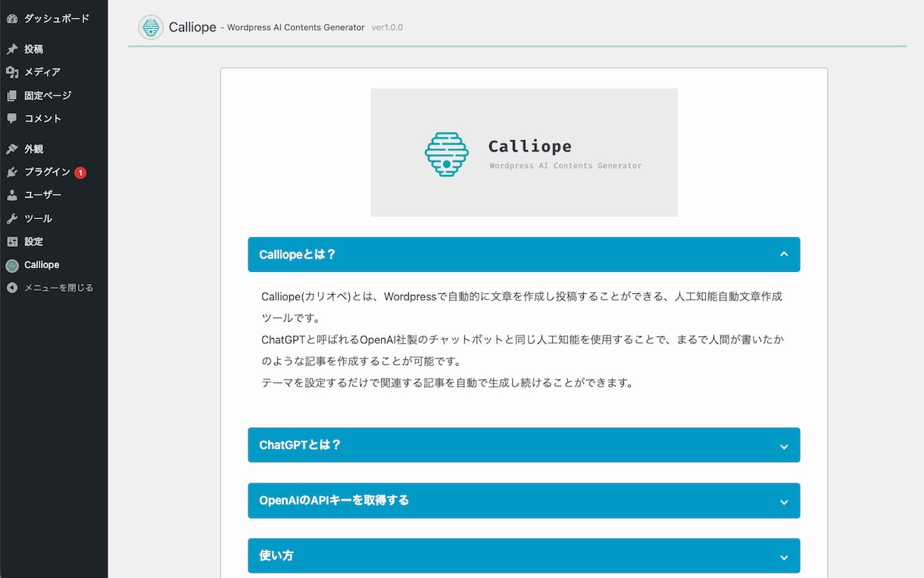924x578 pixels.
Task: Click the collapse arrow icon beside メニューを閉じる
Action: tap(12, 288)
